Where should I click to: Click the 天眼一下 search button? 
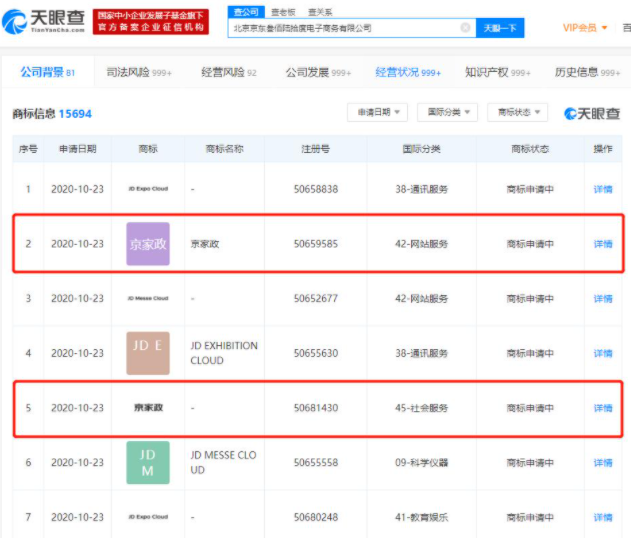(500, 28)
